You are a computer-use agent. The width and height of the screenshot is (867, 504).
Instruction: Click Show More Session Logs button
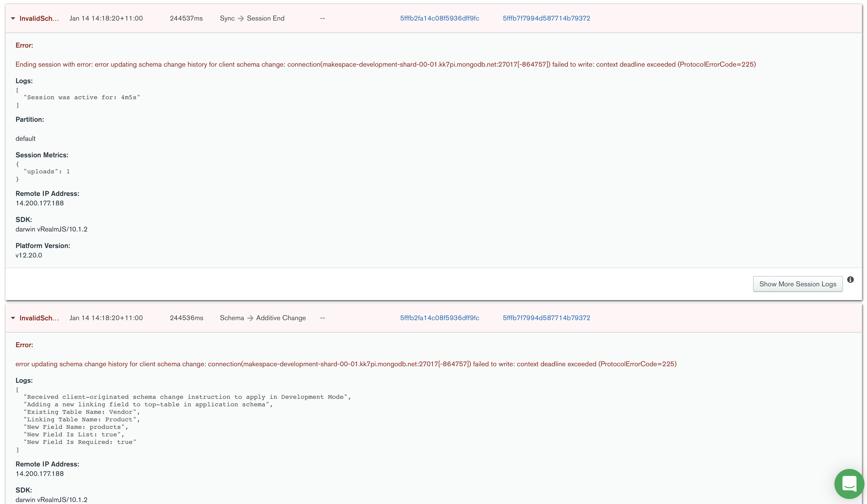pyautogui.click(x=797, y=284)
